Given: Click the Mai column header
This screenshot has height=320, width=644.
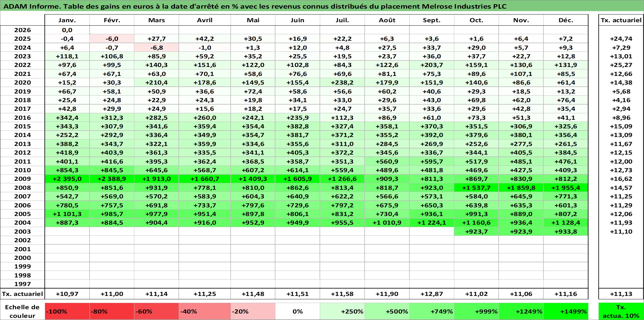Looking at the screenshot, I should [x=253, y=20].
